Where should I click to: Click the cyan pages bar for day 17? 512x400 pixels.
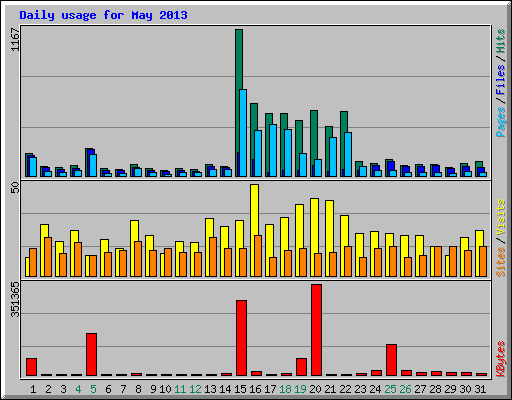pos(273,150)
